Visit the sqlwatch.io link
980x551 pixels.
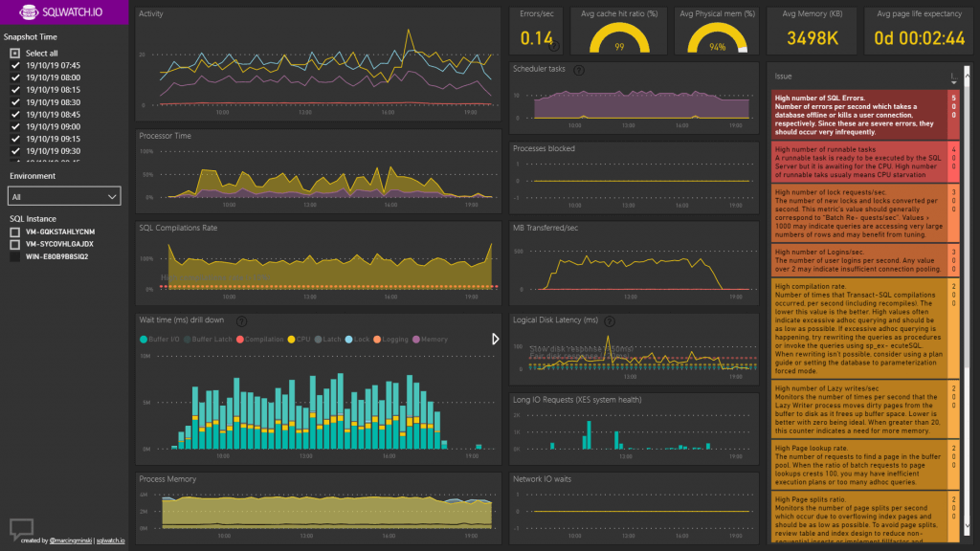(110, 540)
